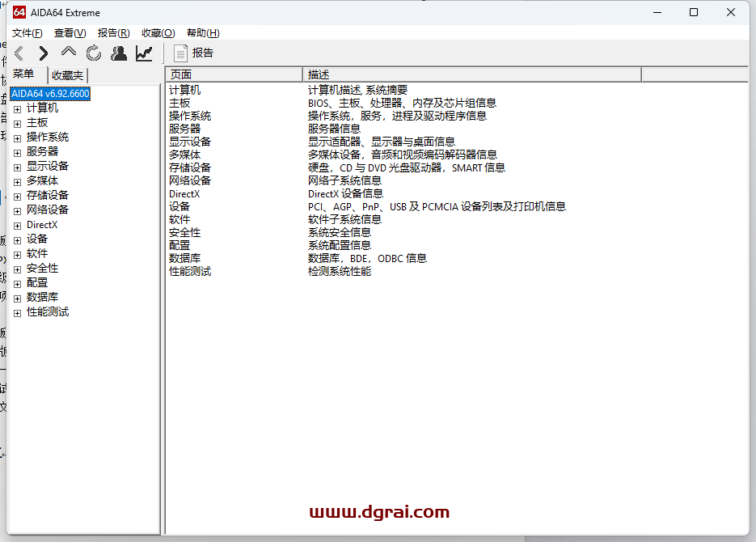Switch to the 菜单 tab
756x542 pixels.
tap(23, 74)
